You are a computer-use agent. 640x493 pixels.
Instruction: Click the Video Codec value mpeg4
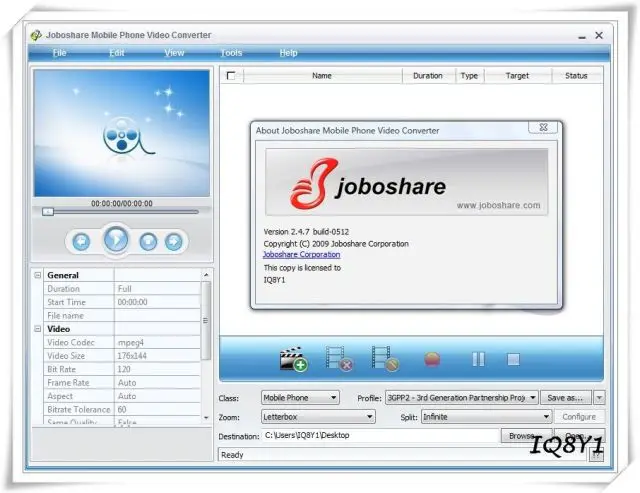[158, 342]
